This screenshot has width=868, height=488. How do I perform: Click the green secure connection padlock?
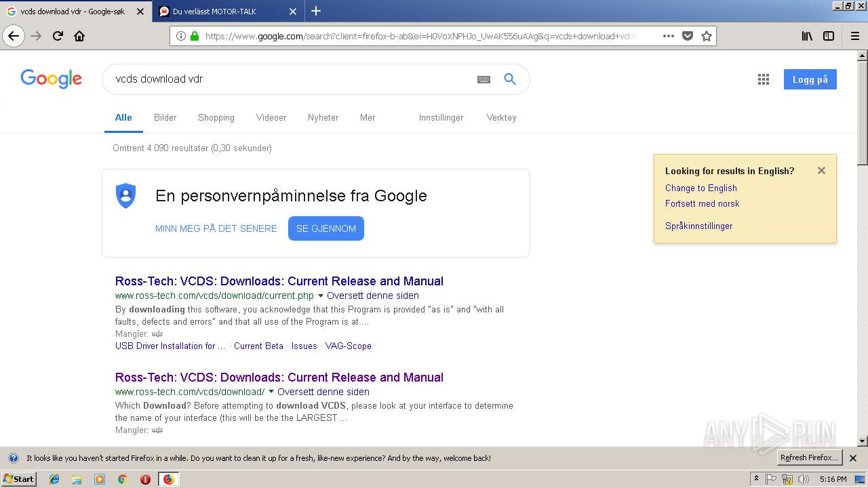[195, 36]
